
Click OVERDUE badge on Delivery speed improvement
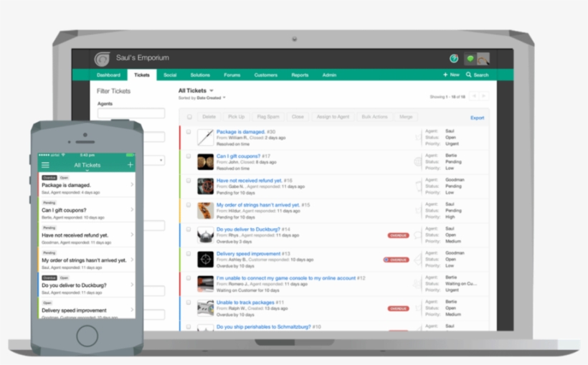pos(397,260)
